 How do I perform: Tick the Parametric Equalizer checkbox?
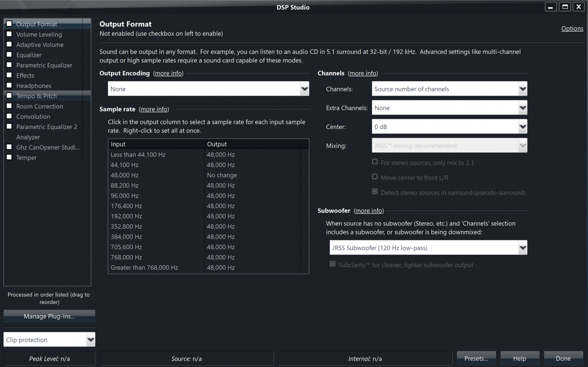[x=9, y=65]
